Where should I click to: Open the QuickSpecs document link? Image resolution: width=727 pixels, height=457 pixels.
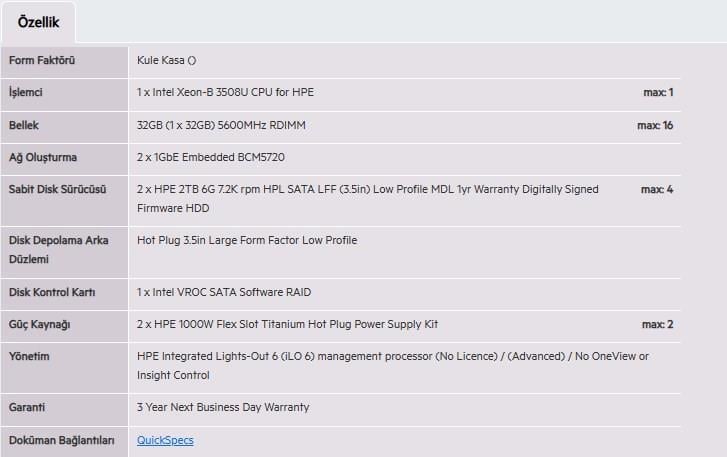point(165,440)
